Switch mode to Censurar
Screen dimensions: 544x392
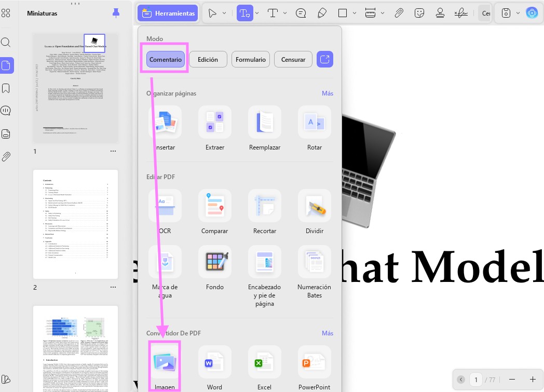click(293, 59)
